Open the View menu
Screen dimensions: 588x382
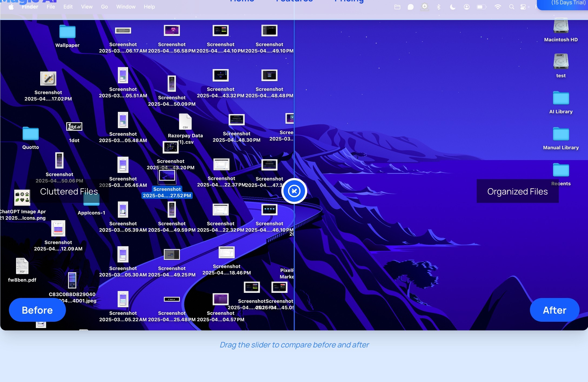coord(87,7)
